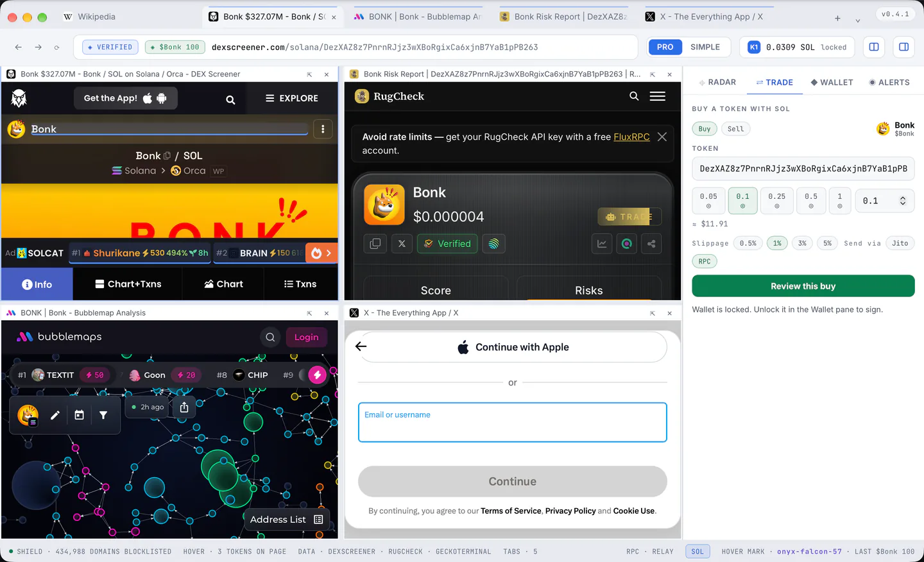Image resolution: width=924 pixels, height=562 pixels.
Task: Open the EXPLORE menu in DEX Screener
Action: coord(292,98)
